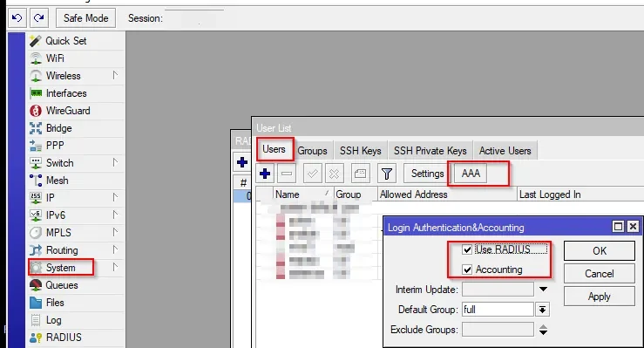Switch to SSH Private Keys tab
The image size is (644, 348).
430,151
